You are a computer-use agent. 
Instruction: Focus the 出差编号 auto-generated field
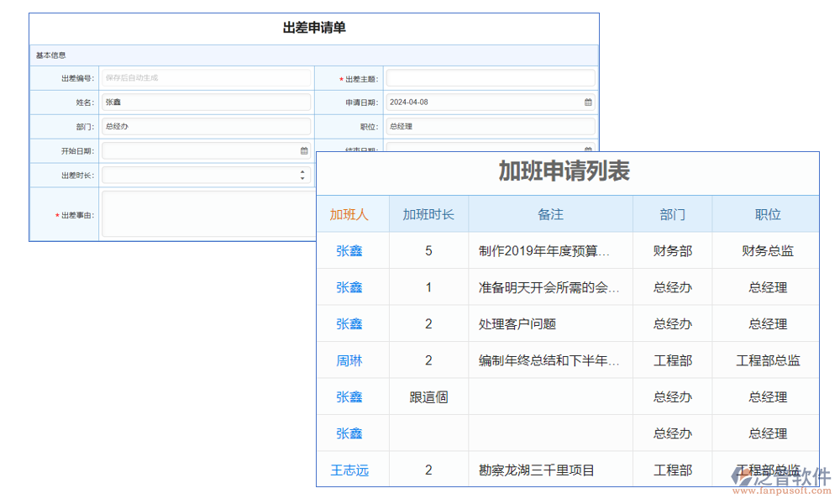[x=206, y=78]
